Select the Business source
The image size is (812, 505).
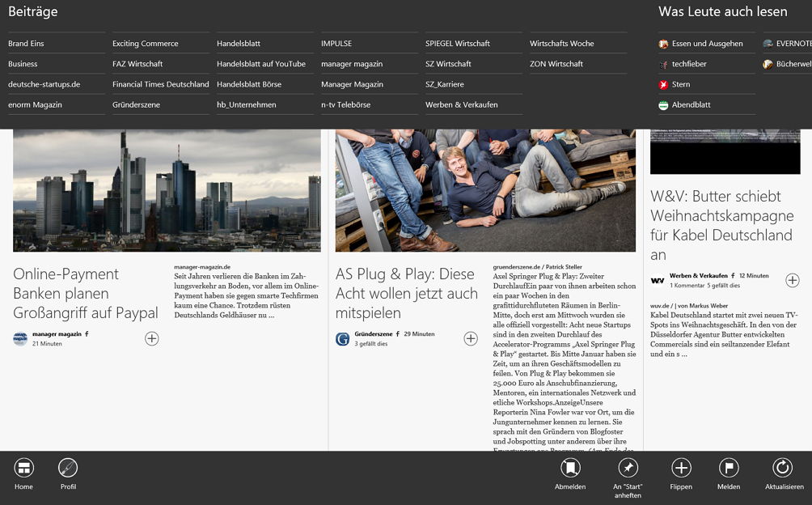coord(23,64)
